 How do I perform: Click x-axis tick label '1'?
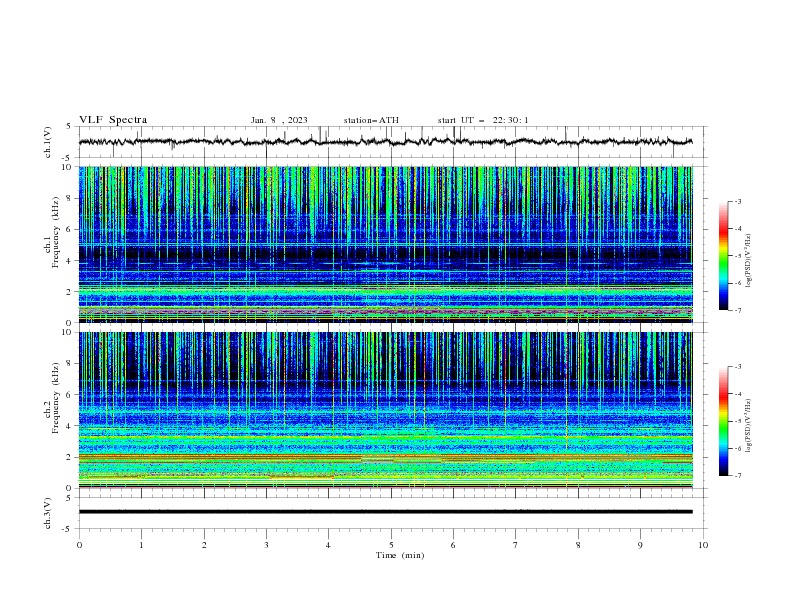[x=141, y=545]
